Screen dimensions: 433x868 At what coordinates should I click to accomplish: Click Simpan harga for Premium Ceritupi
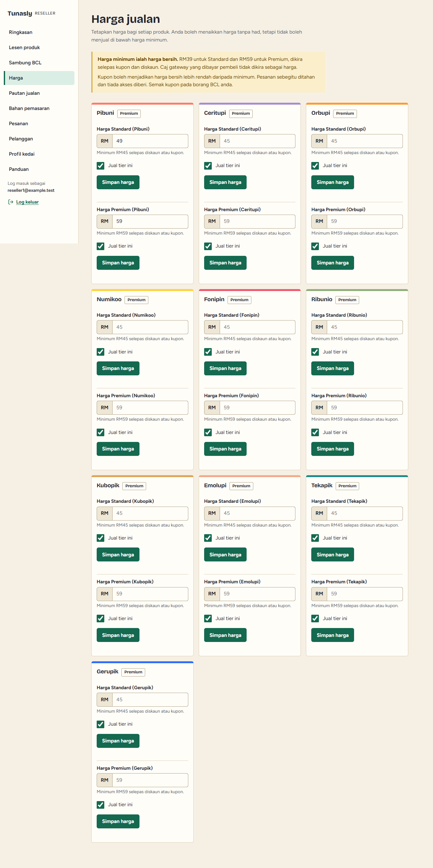click(225, 263)
